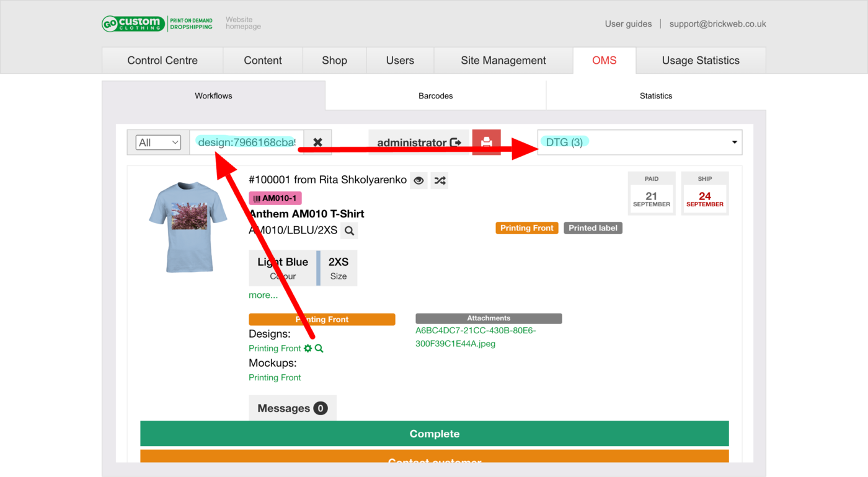Open the All filter dropdown

[x=158, y=142]
